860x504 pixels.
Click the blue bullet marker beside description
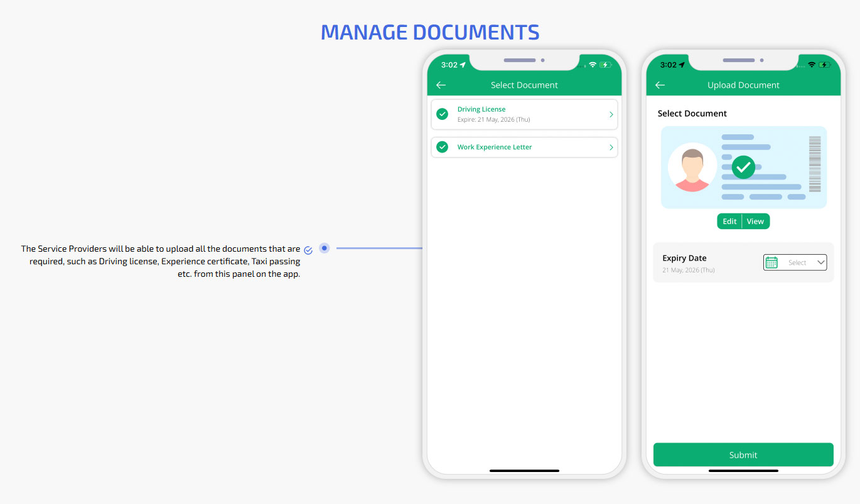(325, 248)
